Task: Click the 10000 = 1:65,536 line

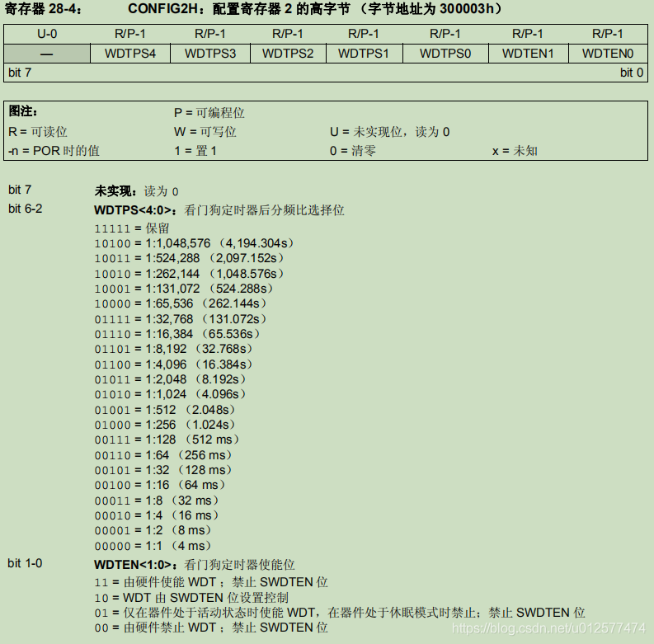Action: pos(180,303)
